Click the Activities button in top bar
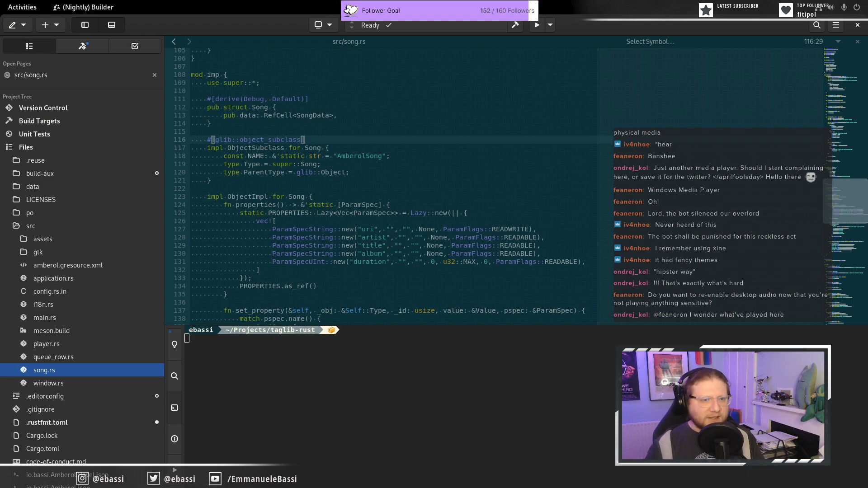Image resolution: width=868 pixels, height=488 pixels. point(22,7)
